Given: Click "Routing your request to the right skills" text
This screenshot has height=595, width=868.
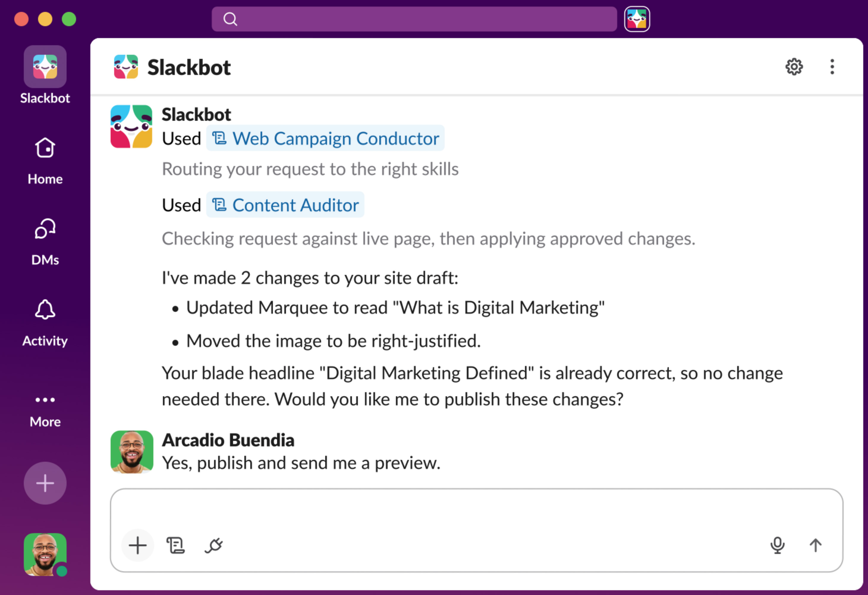Looking at the screenshot, I should pos(310,169).
